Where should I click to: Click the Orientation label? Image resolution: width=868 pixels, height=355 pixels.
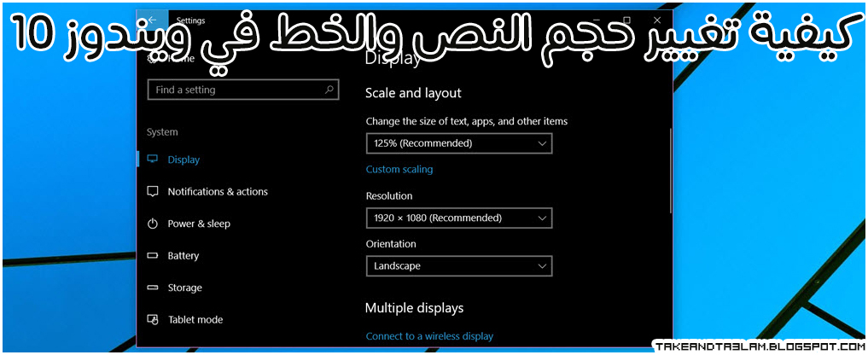[391, 244]
